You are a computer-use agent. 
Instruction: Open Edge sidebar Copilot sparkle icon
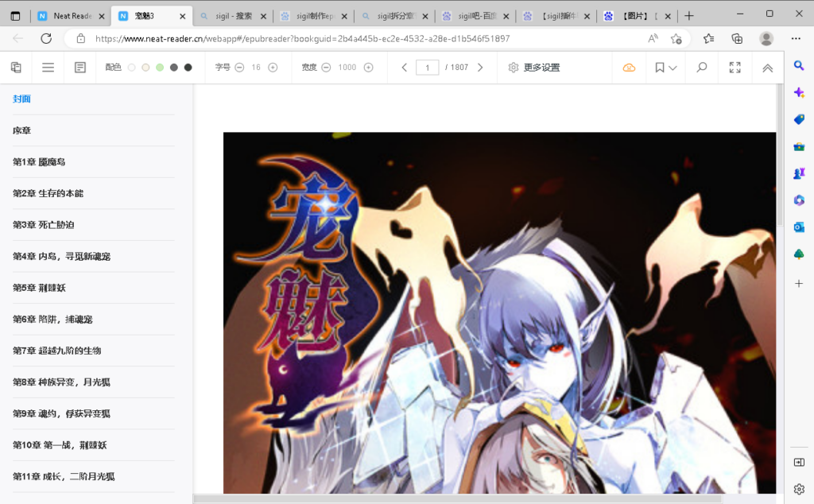click(799, 92)
